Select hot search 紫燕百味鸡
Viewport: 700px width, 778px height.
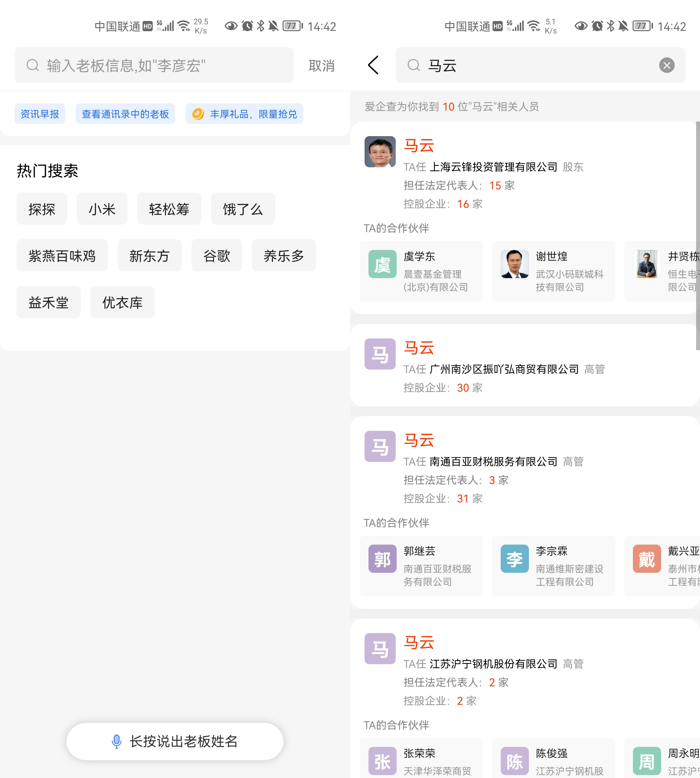pyautogui.click(x=62, y=255)
